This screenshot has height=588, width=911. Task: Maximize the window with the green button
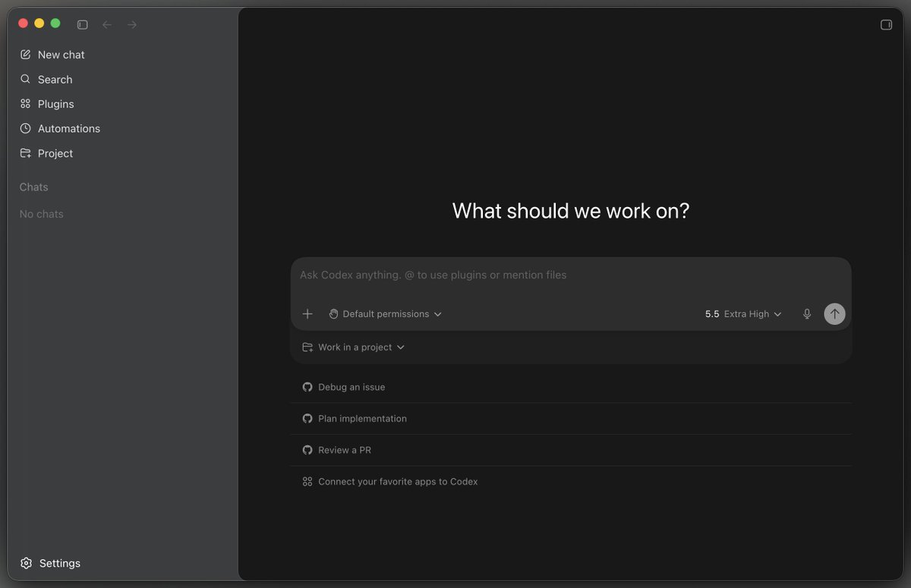55,24
